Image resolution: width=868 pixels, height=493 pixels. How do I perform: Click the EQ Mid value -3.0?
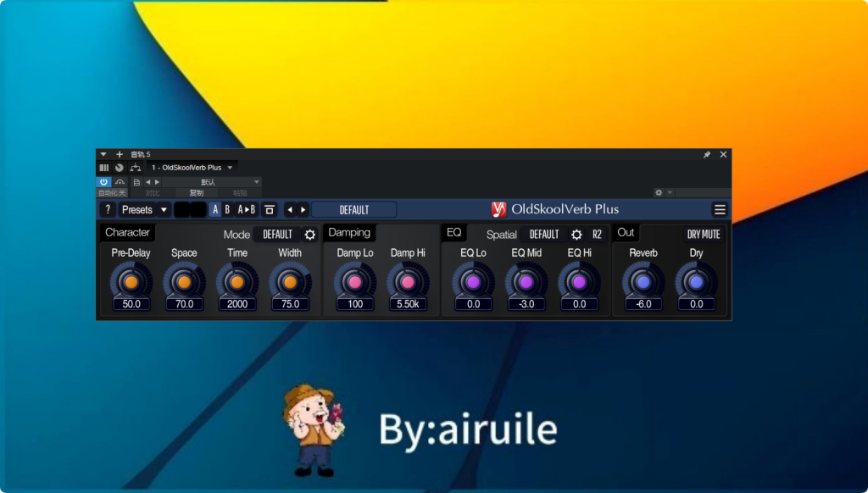tap(526, 304)
